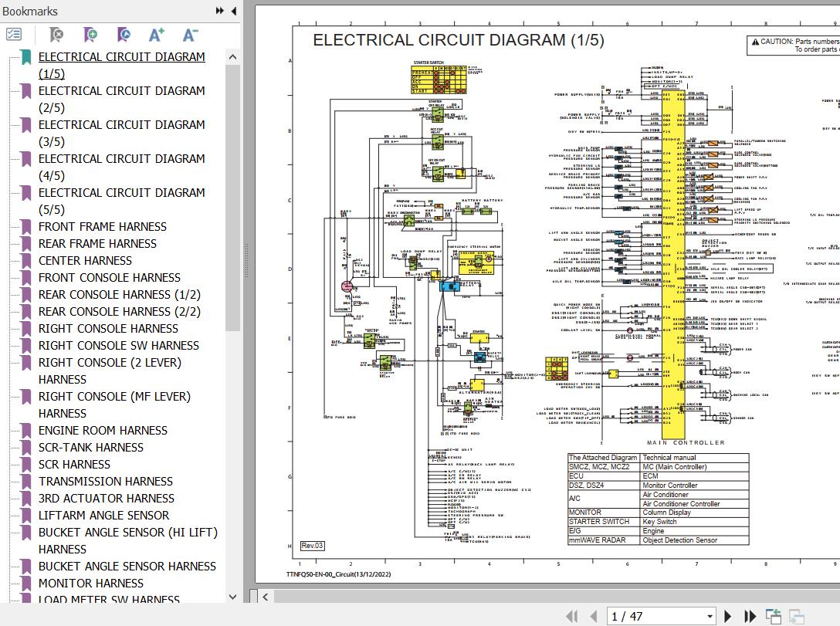
Task: Select the 3RD ACTUATOR HARNESS bookmark
Action: click(x=106, y=499)
